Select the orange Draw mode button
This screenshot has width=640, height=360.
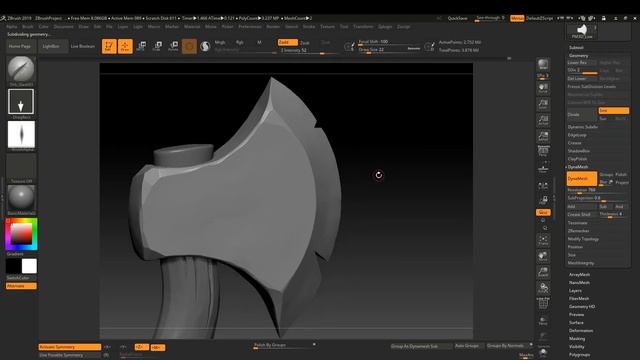point(125,46)
